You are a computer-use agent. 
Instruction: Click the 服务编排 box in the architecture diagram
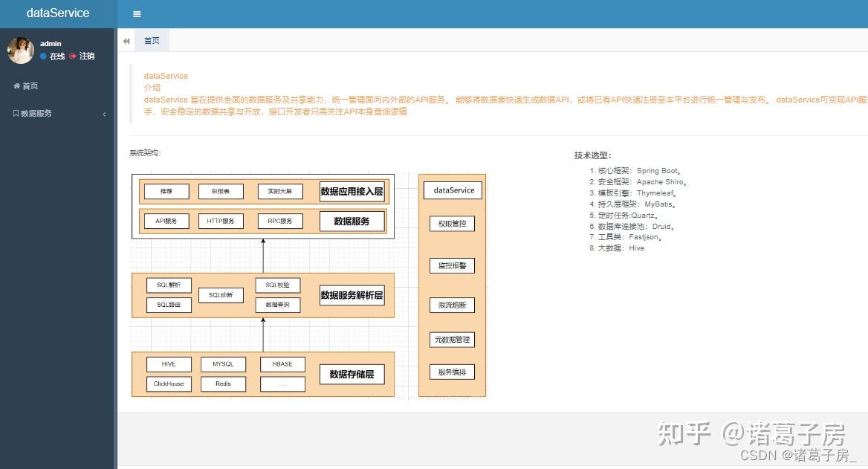click(452, 372)
